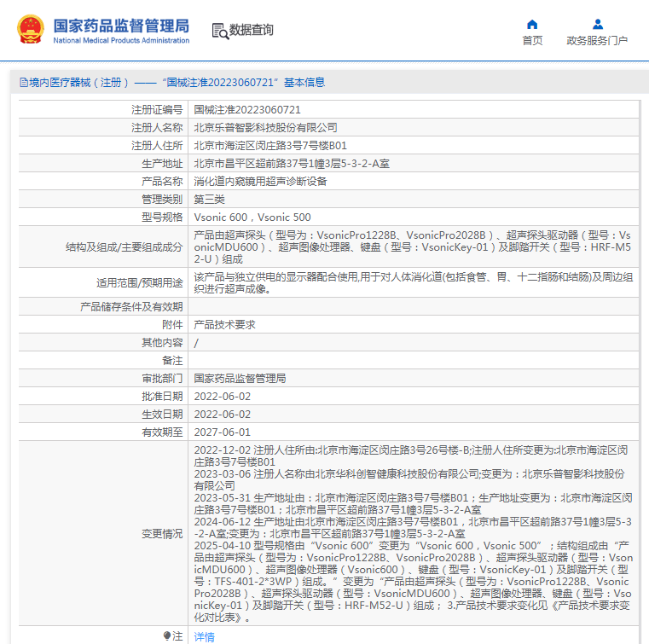Click the 结构及组成/主要组成成分 row label
Screen dimensions: 649x644
(x=125, y=247)
